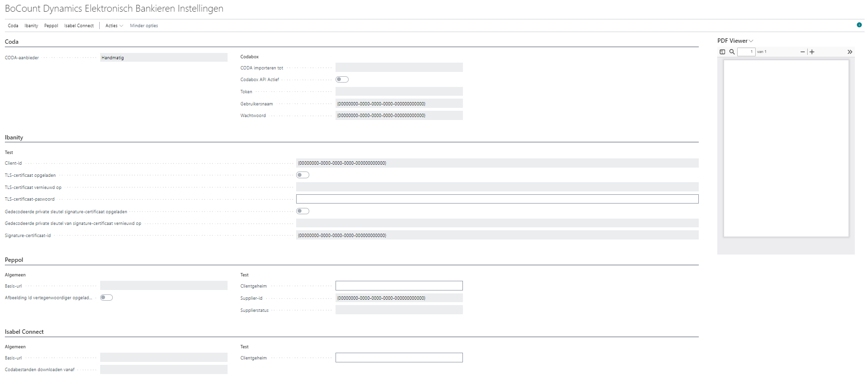The height and width of the screenshot is (376, 868).
Task: Select the Peppol menu item
Action: pos(51,26)
